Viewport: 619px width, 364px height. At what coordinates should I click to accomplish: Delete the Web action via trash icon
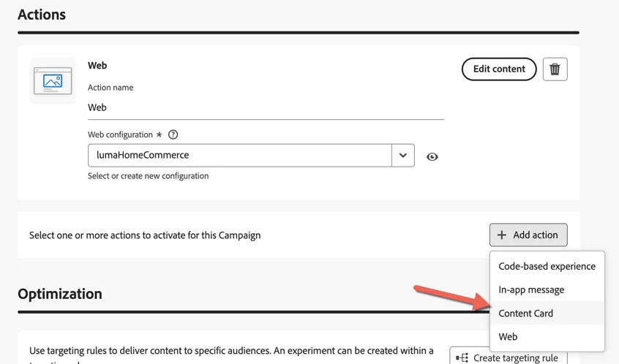(555, 69)
